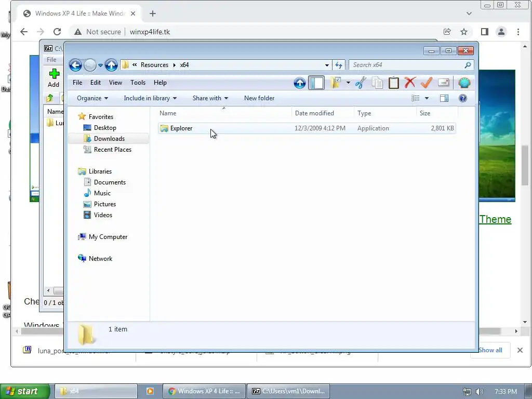The height and width of the screenshot is (399, 532).
Task: Select Downloads in navigation pane
Action: click(109, 138)
